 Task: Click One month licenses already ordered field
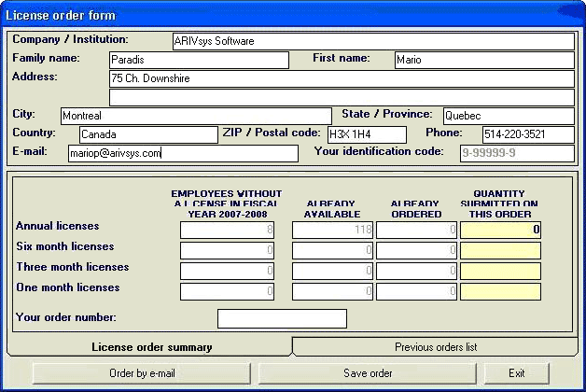point(416,291)
